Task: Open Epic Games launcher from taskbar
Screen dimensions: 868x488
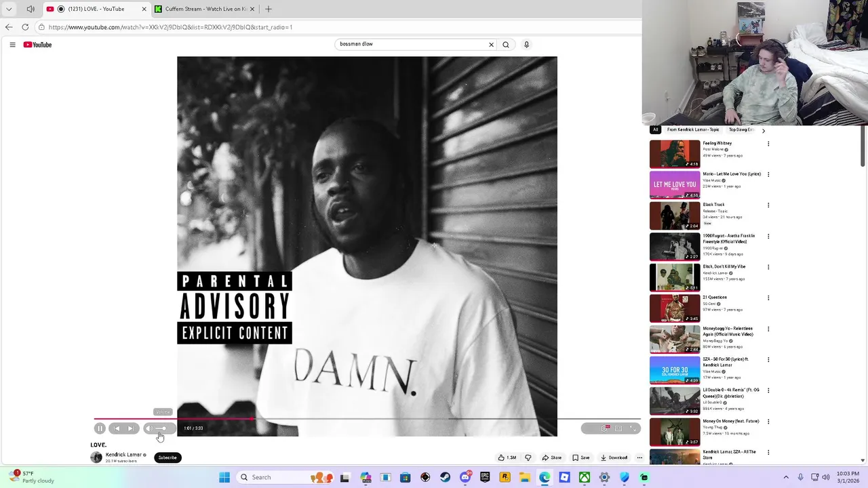Action: [x=485, y=477]
